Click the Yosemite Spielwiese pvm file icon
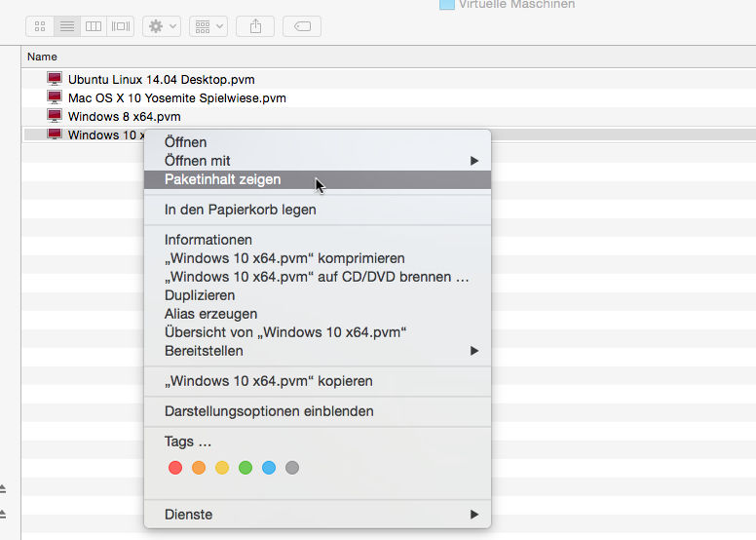Image resolution: width=756 pixels, height=540 pixels. pyautogui.click(x=55, y=97)
